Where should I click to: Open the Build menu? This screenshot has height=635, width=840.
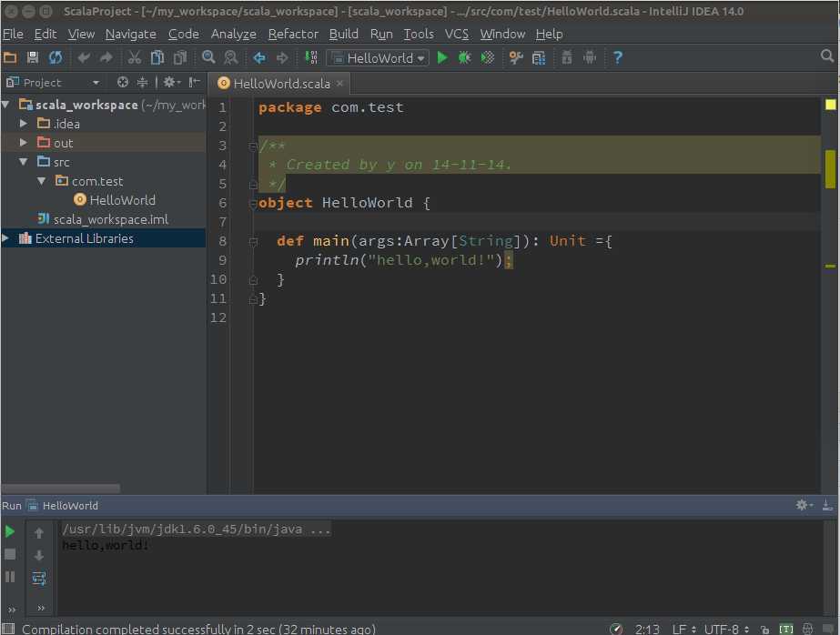(343, 34)
